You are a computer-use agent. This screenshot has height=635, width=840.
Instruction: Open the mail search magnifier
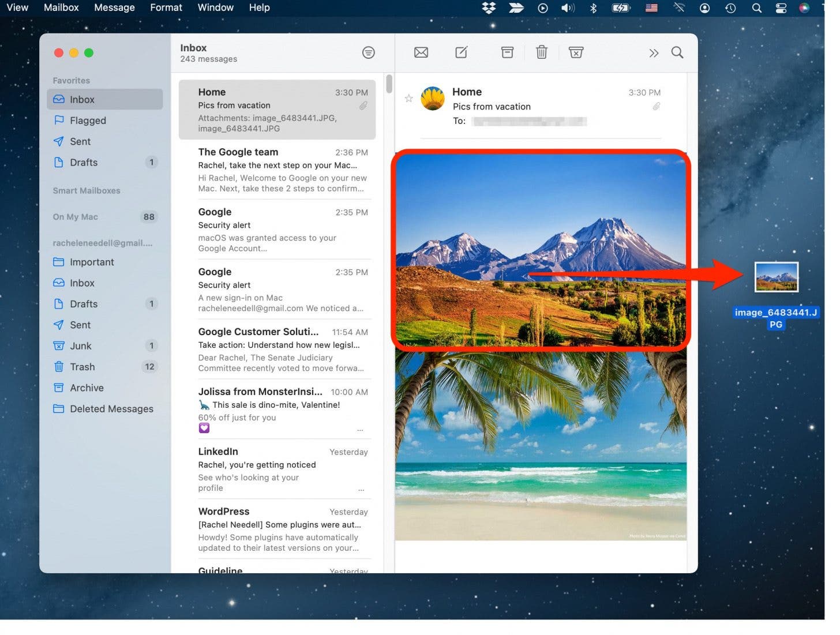coord(677,52)
